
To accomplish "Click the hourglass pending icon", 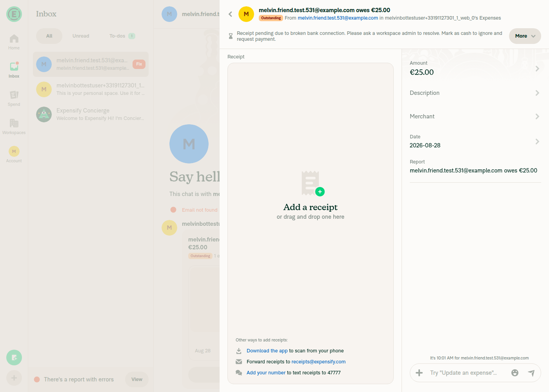I will [231, 36].
